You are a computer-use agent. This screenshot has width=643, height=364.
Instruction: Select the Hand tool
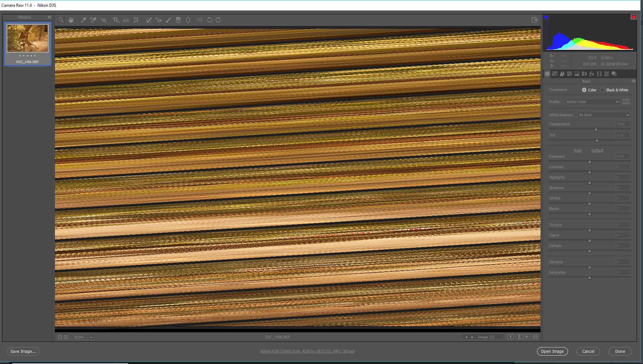coord(71,20)
